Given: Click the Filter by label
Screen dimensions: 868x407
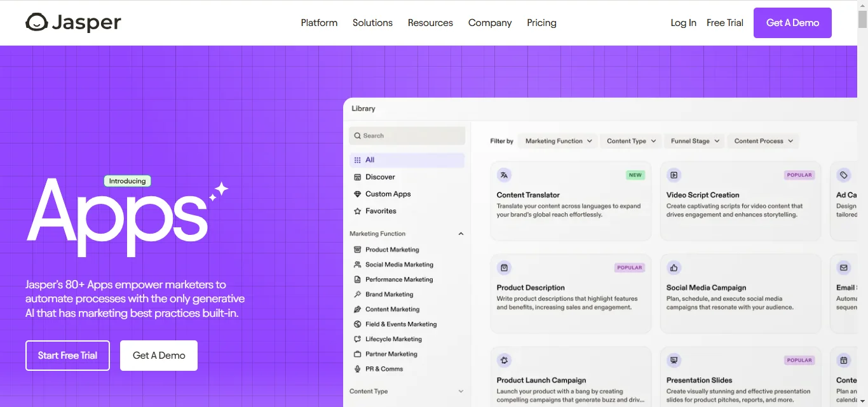Looking at the screenshot, I should 502,141.
